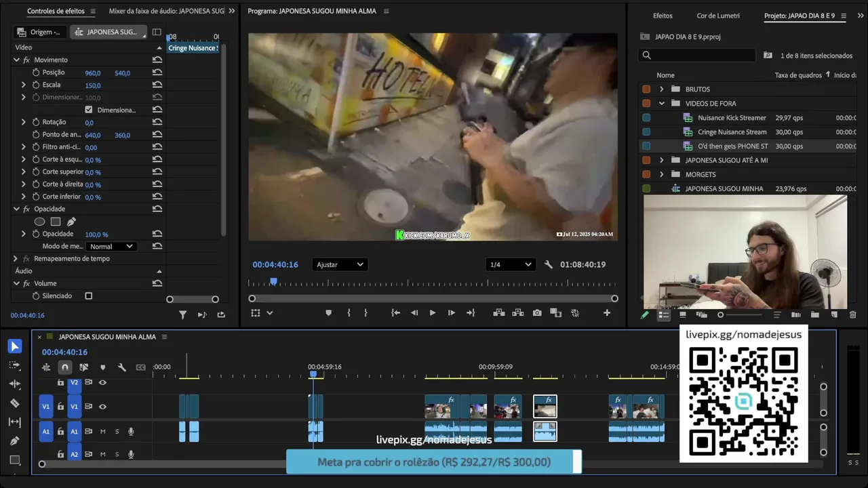Toggle the Dimensionar uniform scale checkbox
Image resolution: width=868 pixels, height=488 pixels.
(89, 110)
